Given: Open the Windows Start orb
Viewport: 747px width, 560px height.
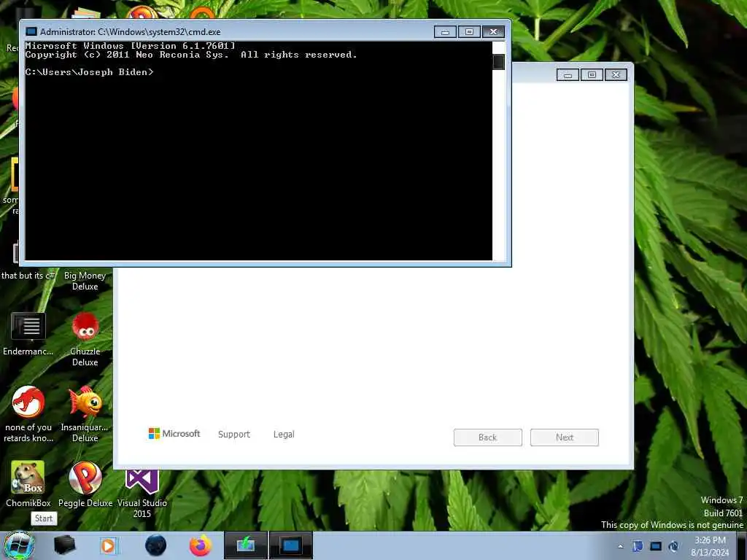Looking at the screenshot, I should point(19,545).
